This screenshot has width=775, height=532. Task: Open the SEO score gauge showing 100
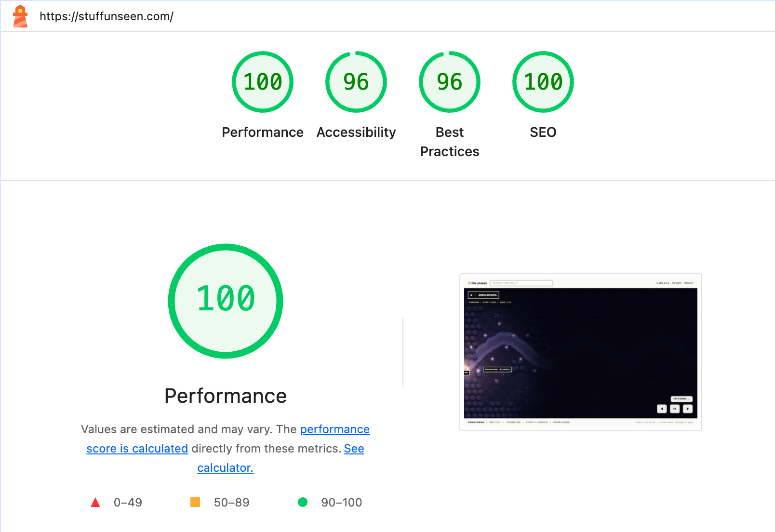tap(543, 82)
